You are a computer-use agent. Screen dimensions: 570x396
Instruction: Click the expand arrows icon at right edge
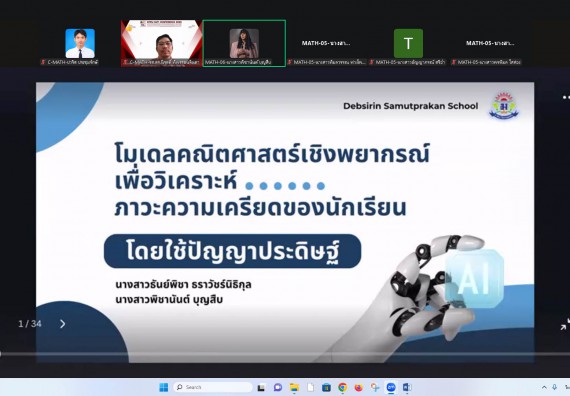click(x=565, y=324)
